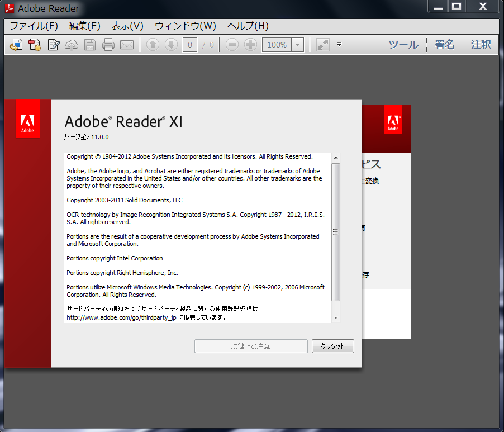Screen dimensions: 504x432
Task: Go to previous page with up arrow
Action: (x=153, y=44)
